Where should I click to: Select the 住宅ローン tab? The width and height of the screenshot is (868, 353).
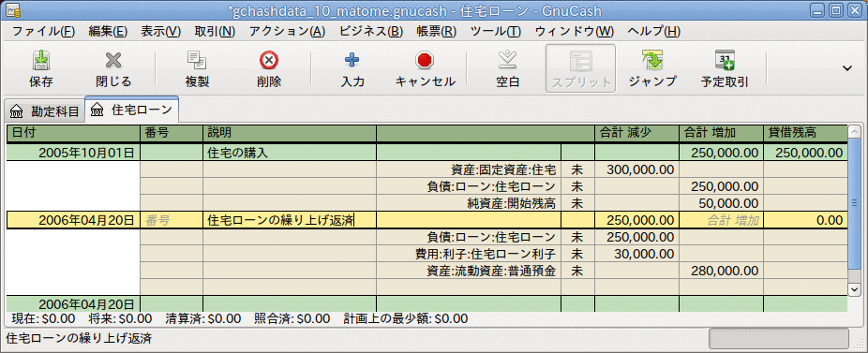(x=132, y=110)
